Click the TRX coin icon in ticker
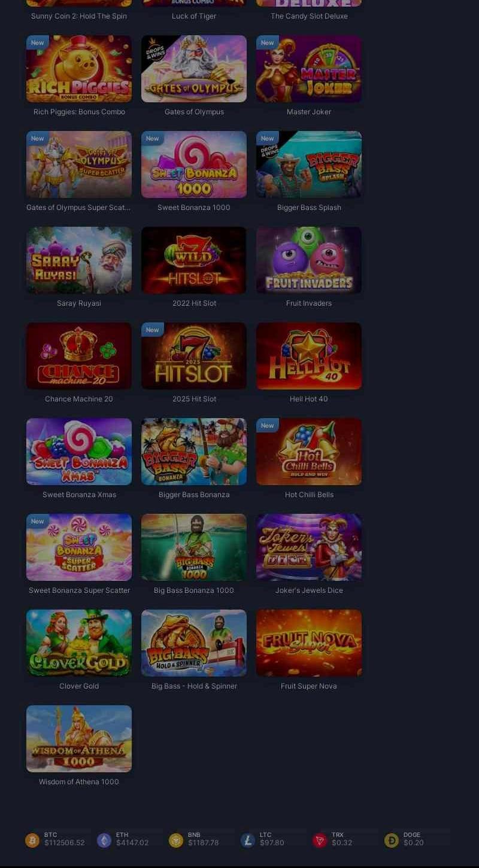 (320, 840)
